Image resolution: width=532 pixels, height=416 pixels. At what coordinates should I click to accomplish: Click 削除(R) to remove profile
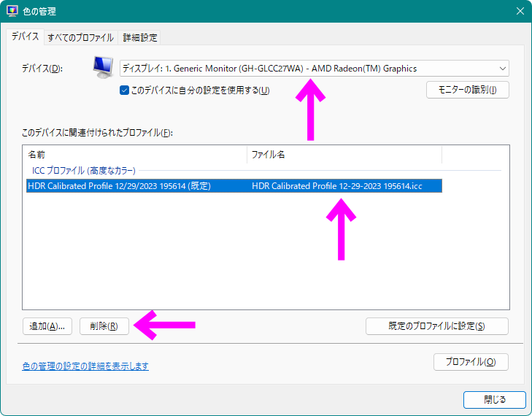104,326
